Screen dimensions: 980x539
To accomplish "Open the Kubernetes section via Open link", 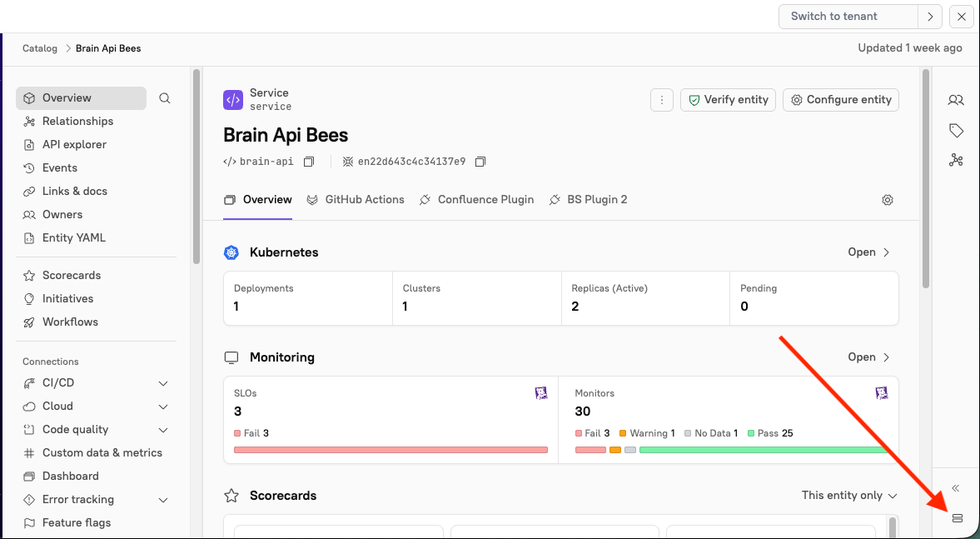I will (x=868, y=252).
